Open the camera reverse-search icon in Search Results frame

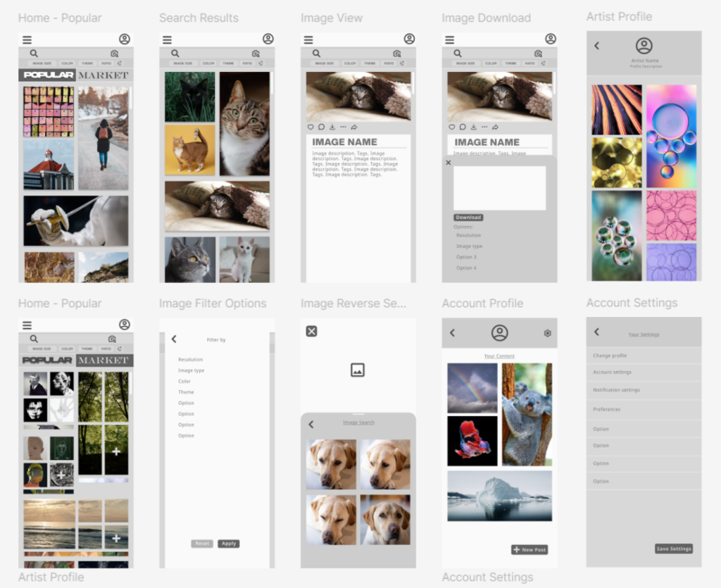[x=256, y=54]
